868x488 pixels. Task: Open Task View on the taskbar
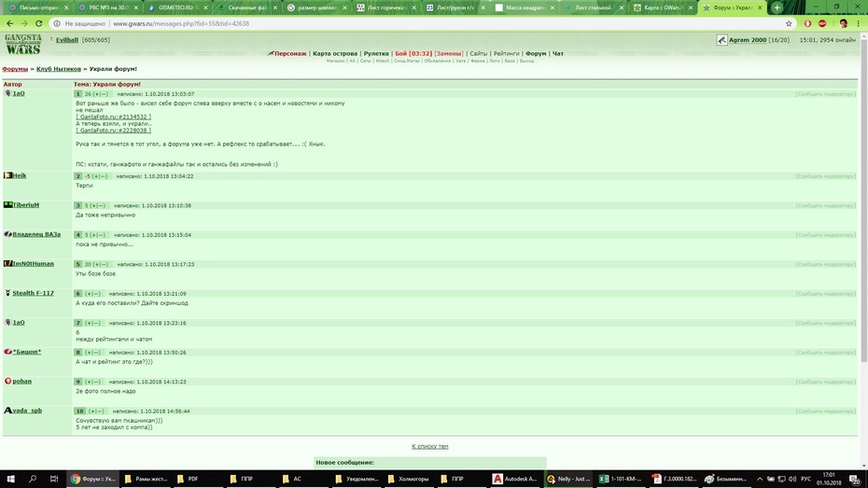(x=54, y=479)
